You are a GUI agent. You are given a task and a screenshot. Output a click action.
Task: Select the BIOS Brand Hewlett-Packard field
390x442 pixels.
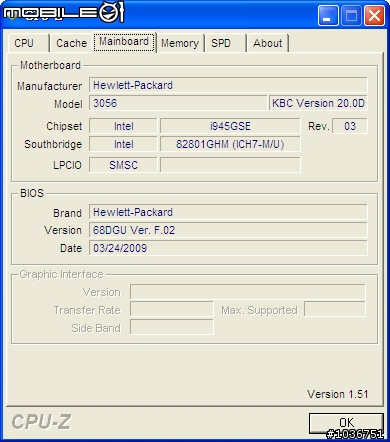click(228, 212)
